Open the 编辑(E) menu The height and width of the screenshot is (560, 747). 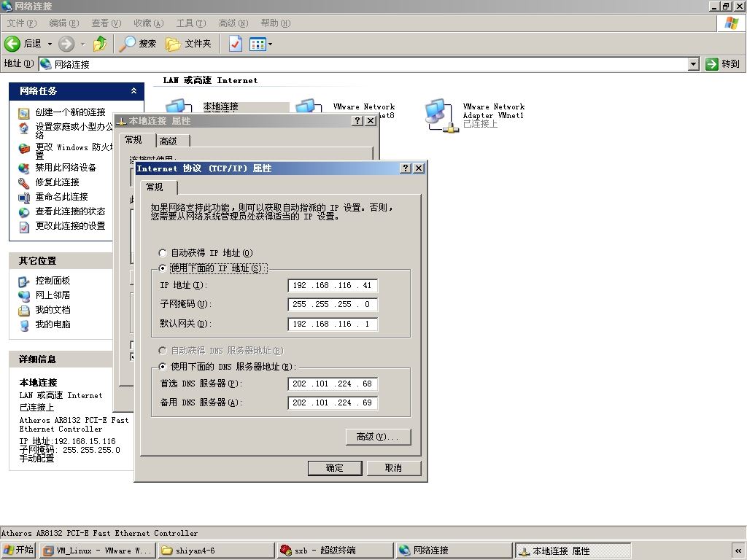click(64, 23)
